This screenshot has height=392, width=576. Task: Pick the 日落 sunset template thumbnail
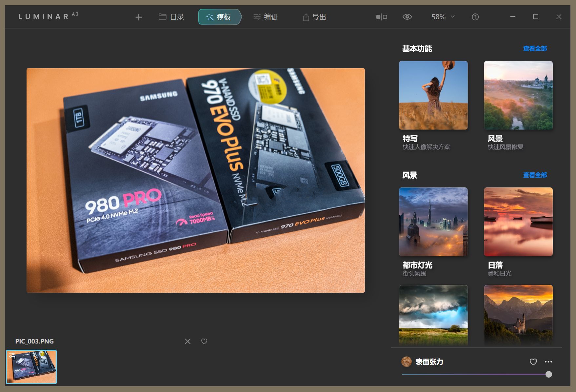click(x=518, y=222)
